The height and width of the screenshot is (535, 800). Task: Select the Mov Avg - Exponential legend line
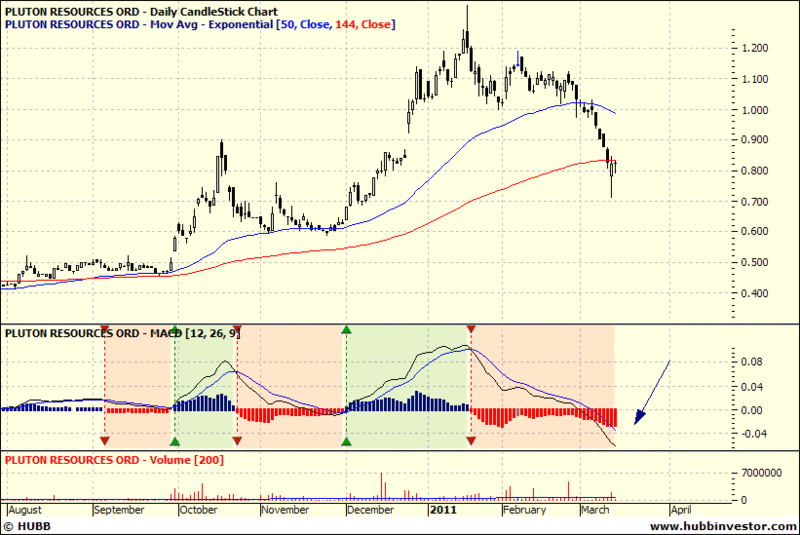point(199,24)
